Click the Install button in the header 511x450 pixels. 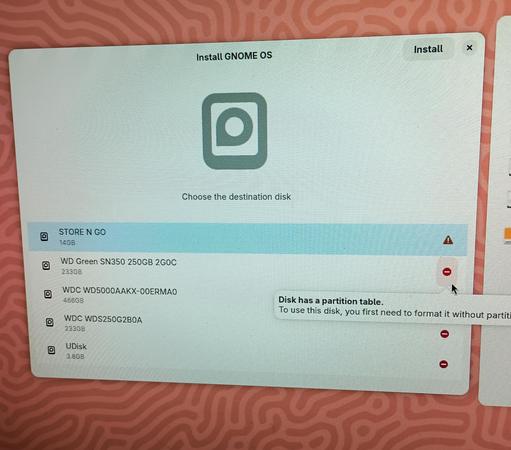click(x=428, y=49)
